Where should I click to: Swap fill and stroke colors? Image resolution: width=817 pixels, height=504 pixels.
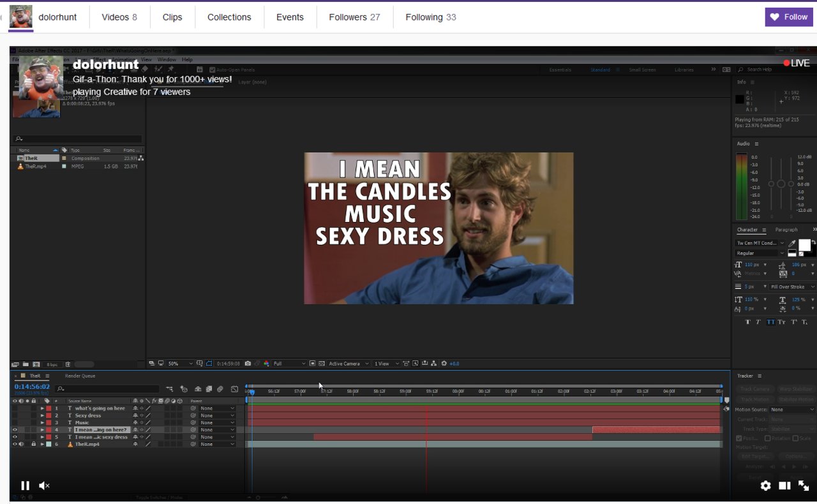tap(814, 242)
